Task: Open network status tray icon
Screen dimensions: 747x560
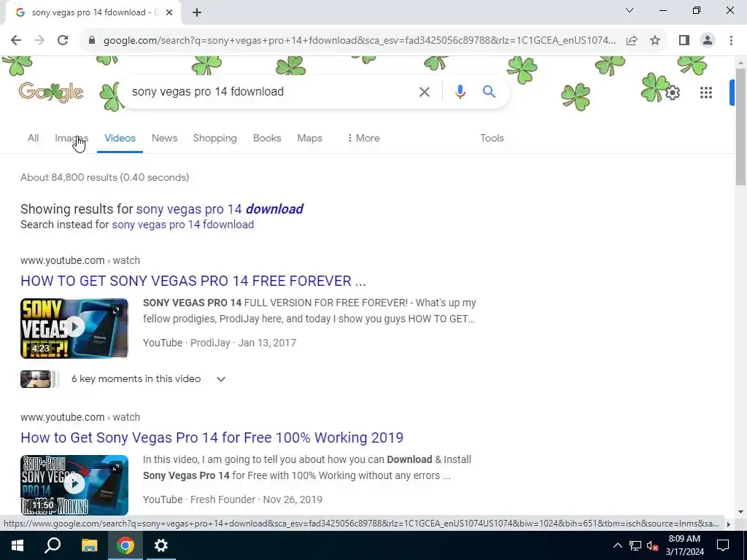Action: [635, 545]
